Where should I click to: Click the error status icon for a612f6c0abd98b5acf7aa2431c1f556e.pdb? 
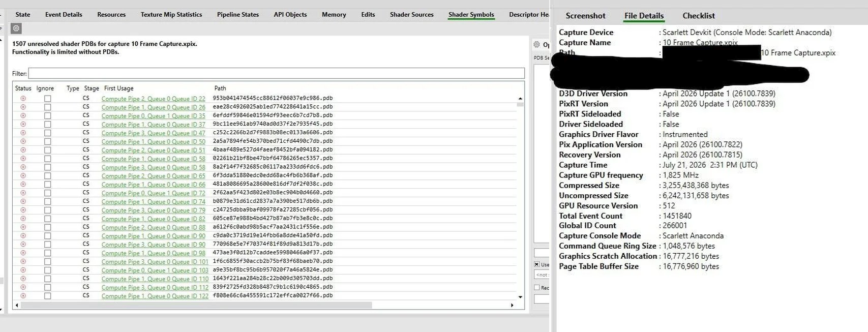[x=23, y=227]
